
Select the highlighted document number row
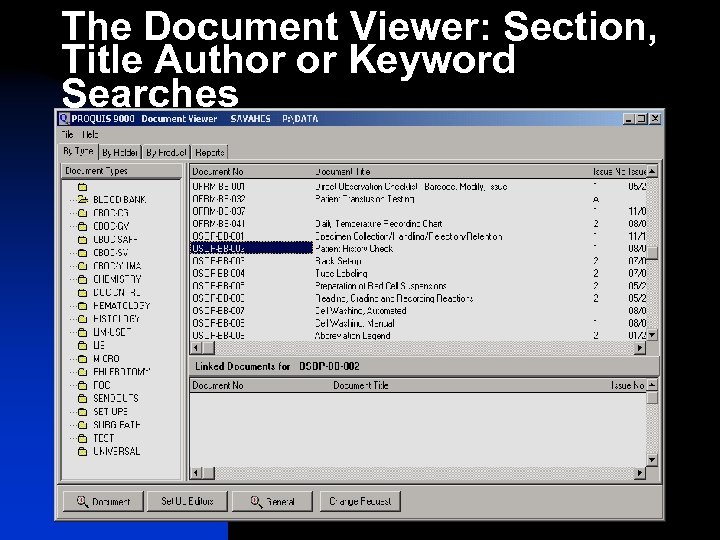click(x=251, y=248)
